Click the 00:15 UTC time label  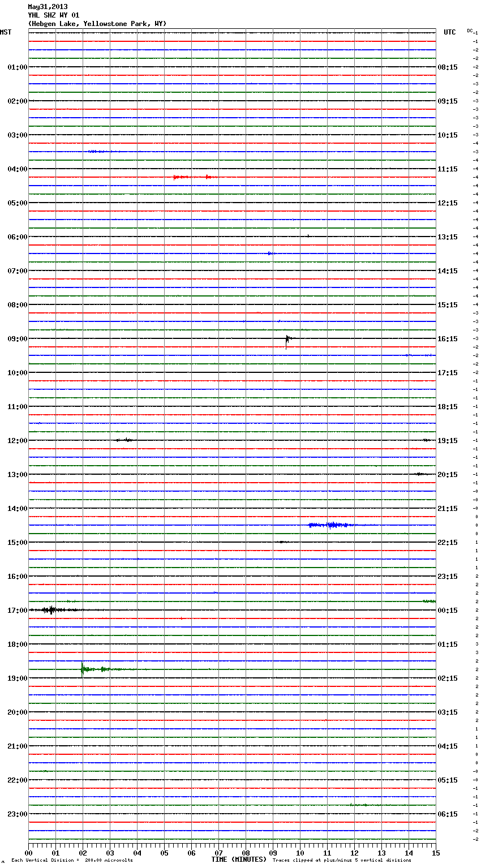(x=448, y=611)
